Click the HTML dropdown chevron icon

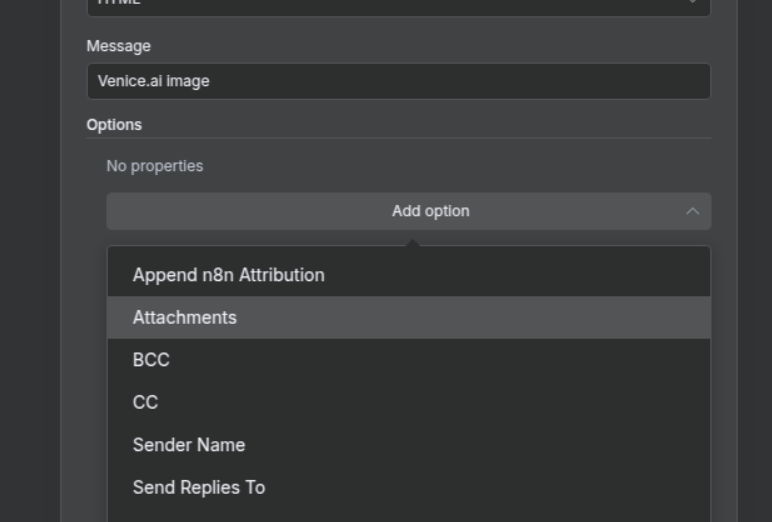click(692, 3)
